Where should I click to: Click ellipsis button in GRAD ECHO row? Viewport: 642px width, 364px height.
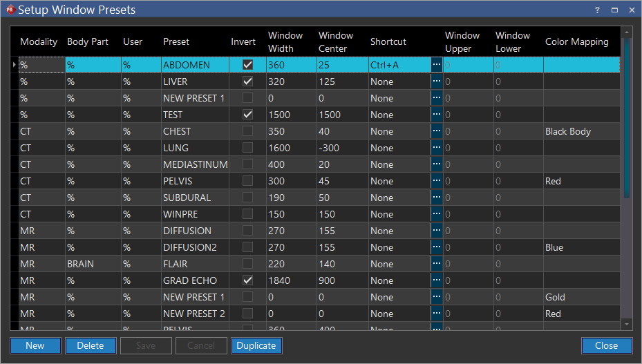tap(436, 280)
